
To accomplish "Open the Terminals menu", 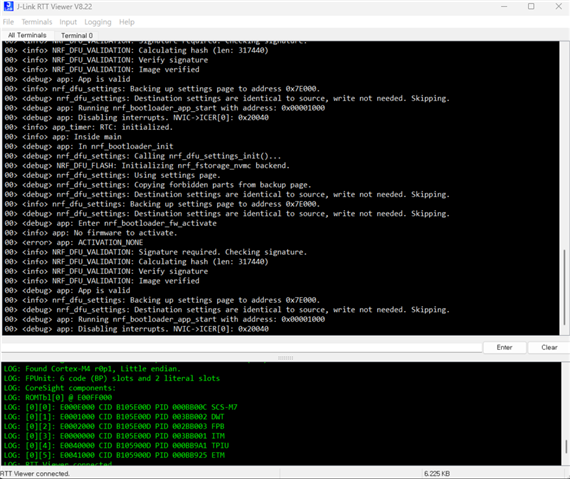I will click(37, 22).
